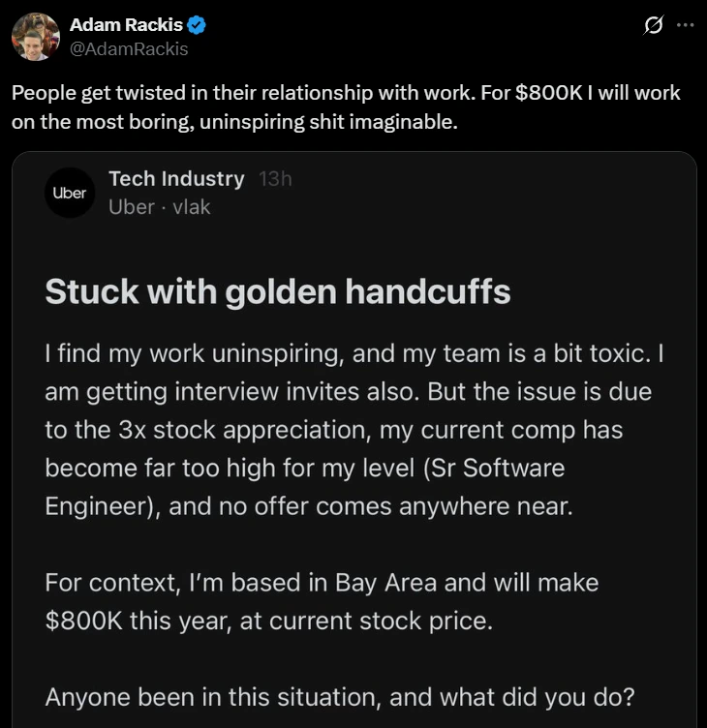The width and height of the screenshot is (707, 728).
Task: Open the @AdamRackis handle link
Action: tap(129, 48)
